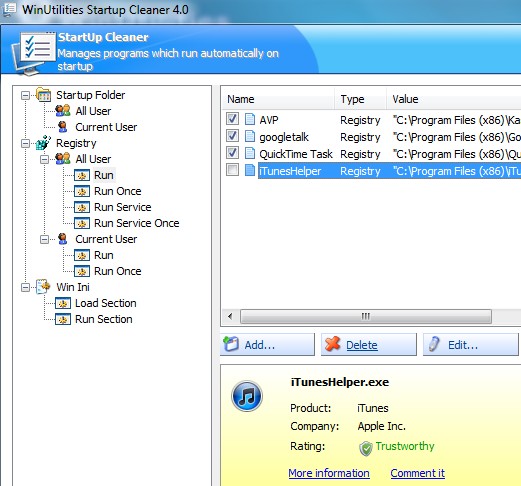Screen dimensions: 521x486
Task: Select the Load Section tree item
Action: 106,303
